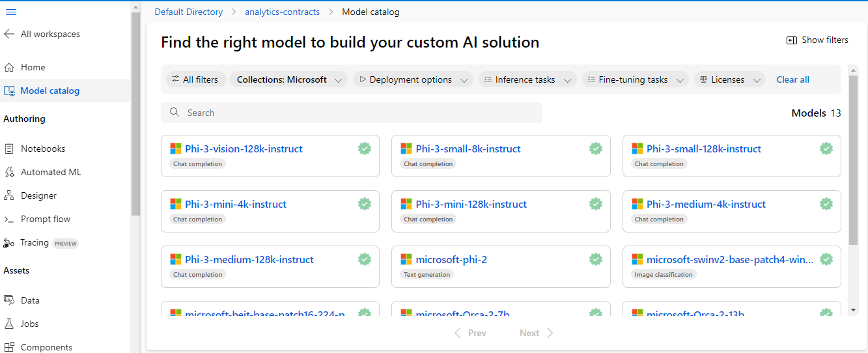868x353 pixels.
Task: Click the model list scroll-down arrow
Action: coord(853,310)
